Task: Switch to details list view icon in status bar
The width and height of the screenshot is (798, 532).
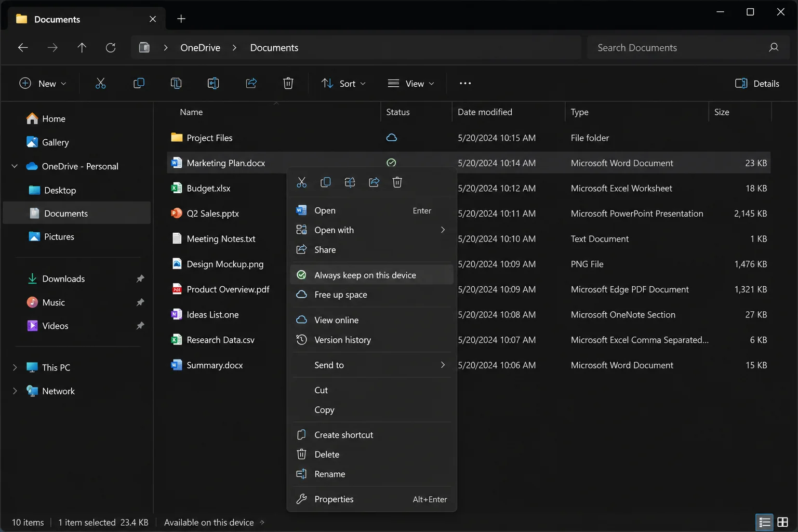Action: point(765,522)
